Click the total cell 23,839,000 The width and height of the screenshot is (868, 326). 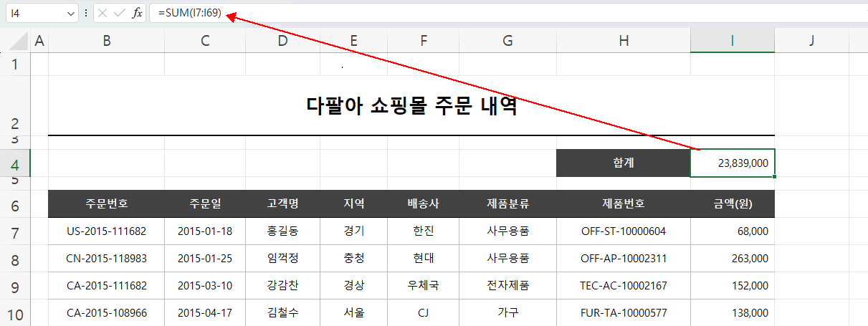(x=733, y=163)
